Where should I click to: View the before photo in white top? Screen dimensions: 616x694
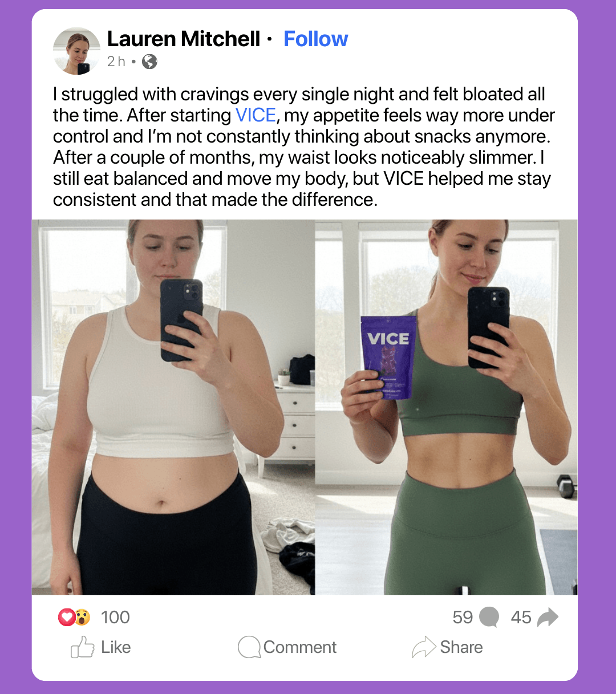click(x=173, y=407)
